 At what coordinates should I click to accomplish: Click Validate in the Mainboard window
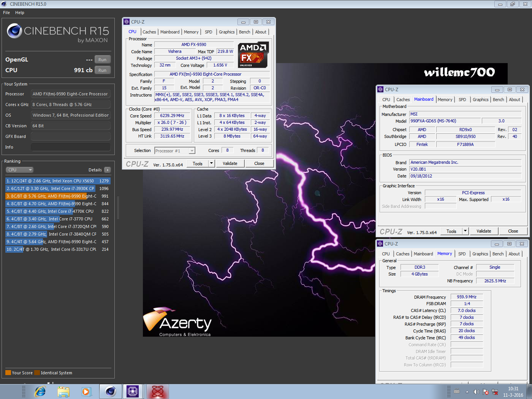[x=484, y=231]
